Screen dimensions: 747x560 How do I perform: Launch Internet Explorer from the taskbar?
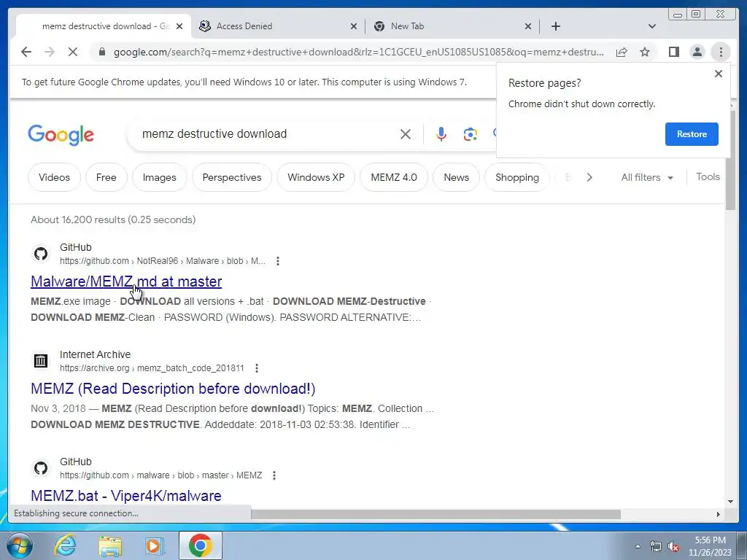click(x=65, y=545)
